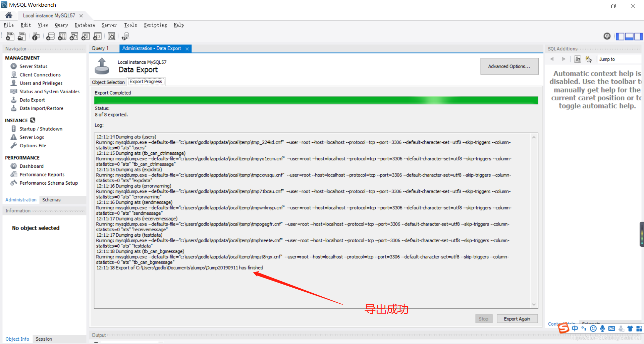
Task: Open the Jump to dropdown
Action: [x=619, y=59]
